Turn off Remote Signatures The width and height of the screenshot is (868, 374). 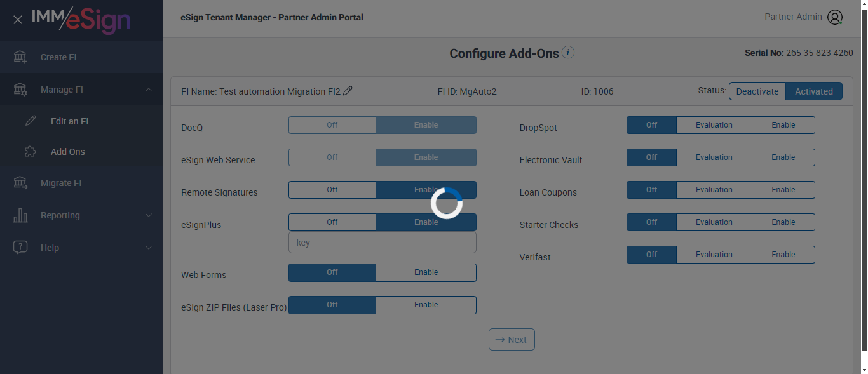332,190
